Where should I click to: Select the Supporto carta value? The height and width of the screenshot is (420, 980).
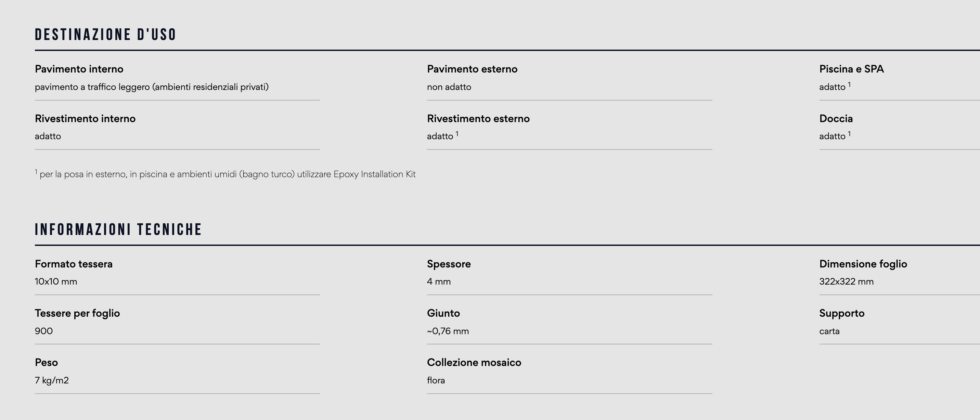pos(829,331)
